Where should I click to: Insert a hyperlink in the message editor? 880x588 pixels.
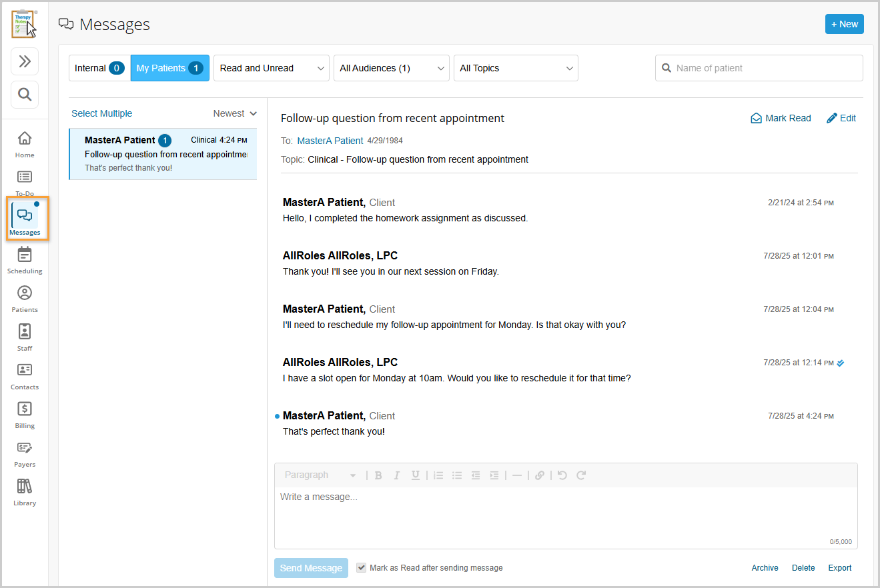[540, 475]
